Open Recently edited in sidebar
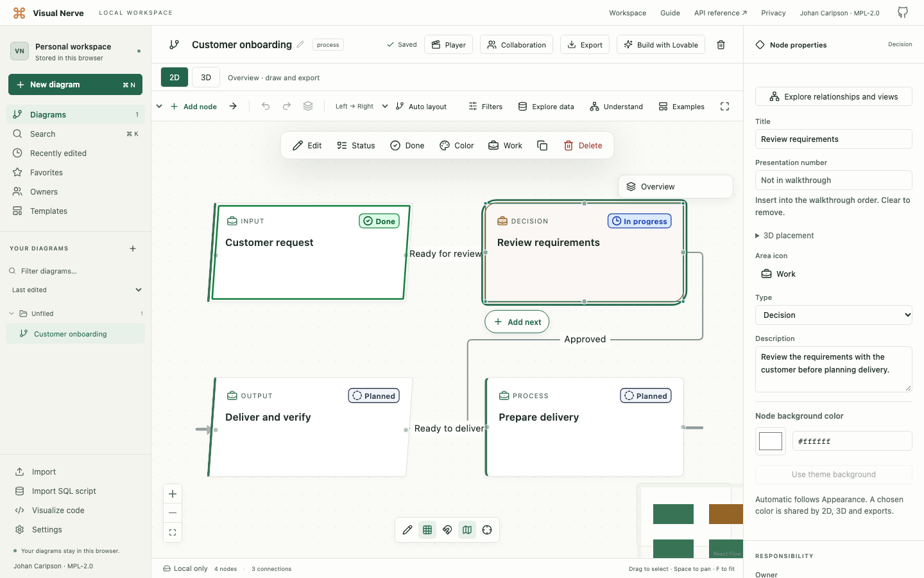The image size is (924, 578). pos(75,153)
